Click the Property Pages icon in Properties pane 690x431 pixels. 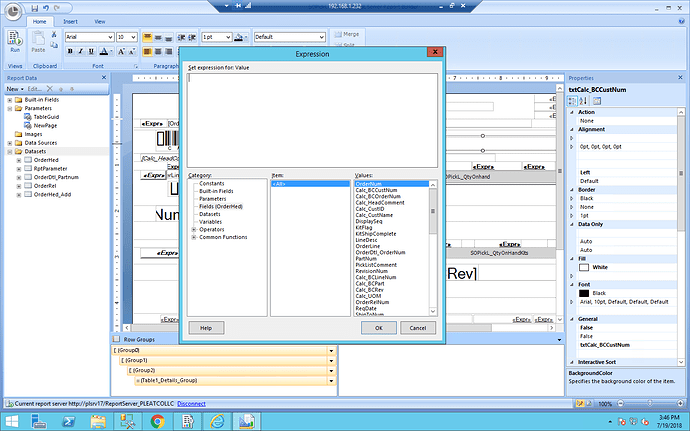[597, 101]
